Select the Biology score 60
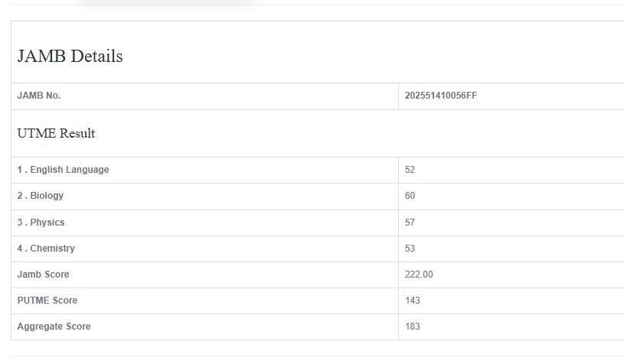Viewport: 624px width, 364px height. point(410,196)
